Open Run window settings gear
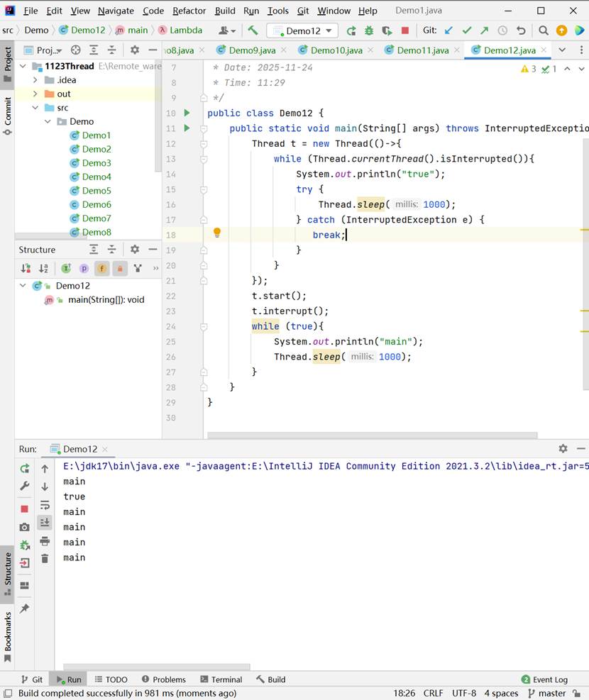This screenshot has height=700, width=589. pyautogui.click(x=563, y=448)
